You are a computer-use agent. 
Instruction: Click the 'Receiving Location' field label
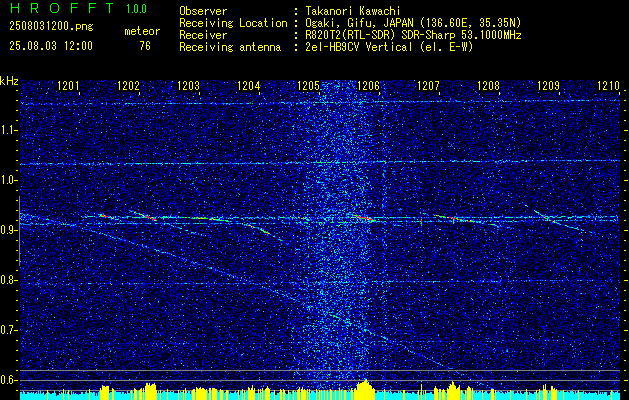tap(233, 23)
